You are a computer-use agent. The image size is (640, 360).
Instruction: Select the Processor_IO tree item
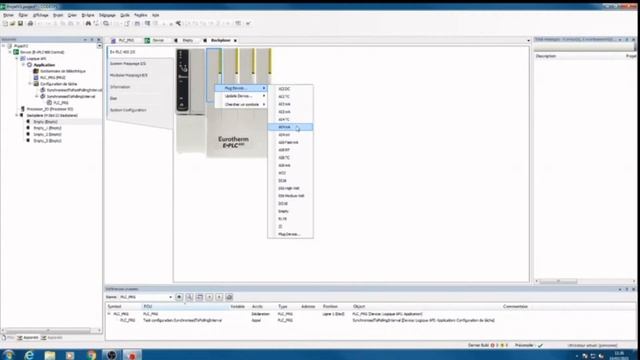(x=50, y=109)
